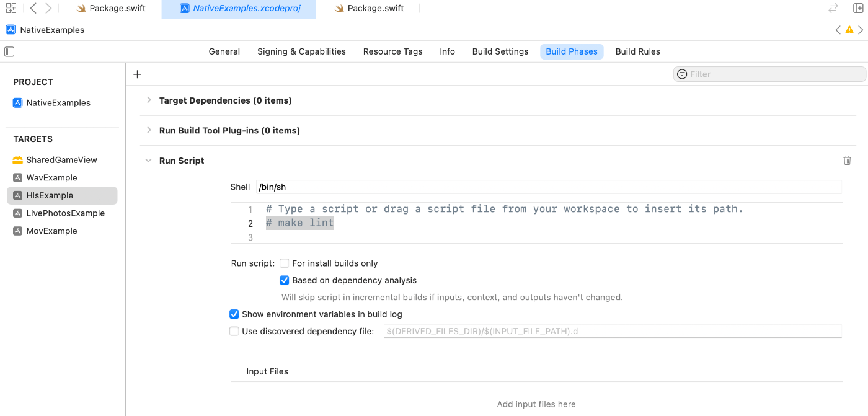The image size is (868, 416).
Task: Open Signing & Capabilities tab
Action: 301,51
